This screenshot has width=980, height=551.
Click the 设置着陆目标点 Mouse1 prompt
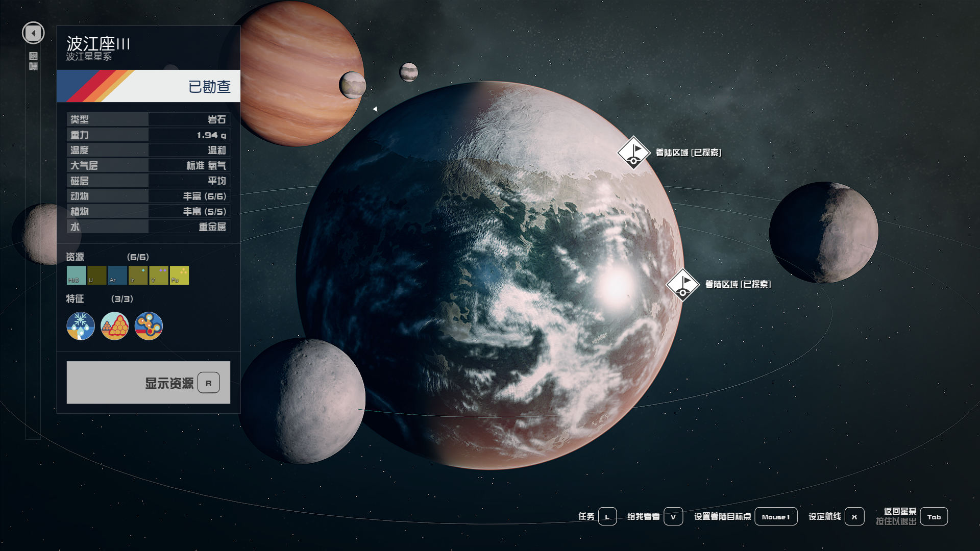point(746,516)
